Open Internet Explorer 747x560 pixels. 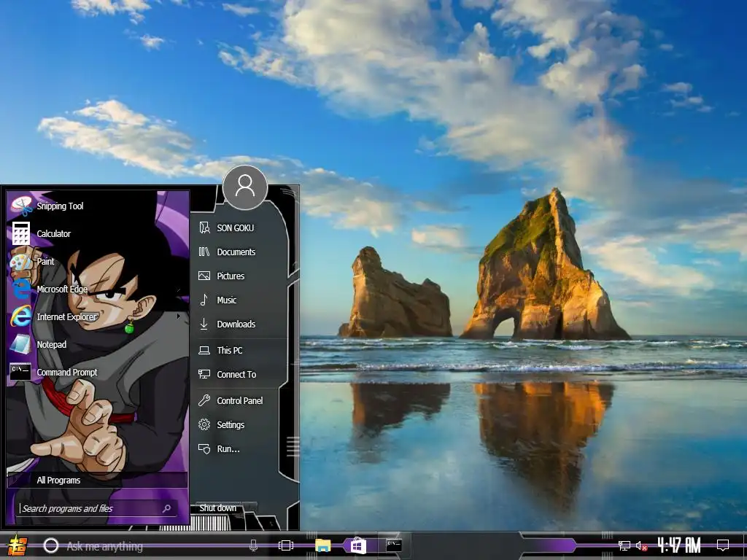click(x=98, y=316)
